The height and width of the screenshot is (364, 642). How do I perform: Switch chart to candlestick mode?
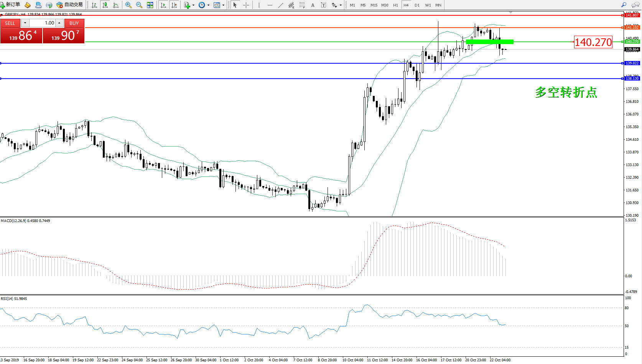tap(105, 5)
